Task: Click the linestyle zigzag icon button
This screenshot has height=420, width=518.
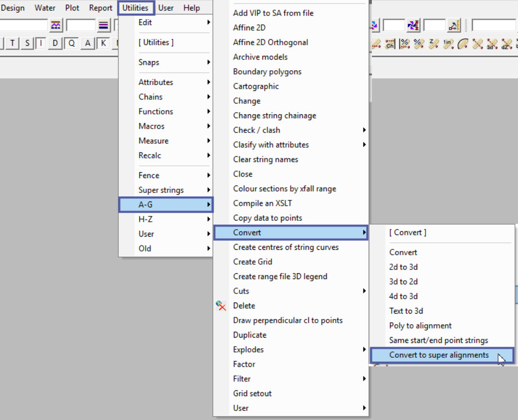Action: coord(56,26)
